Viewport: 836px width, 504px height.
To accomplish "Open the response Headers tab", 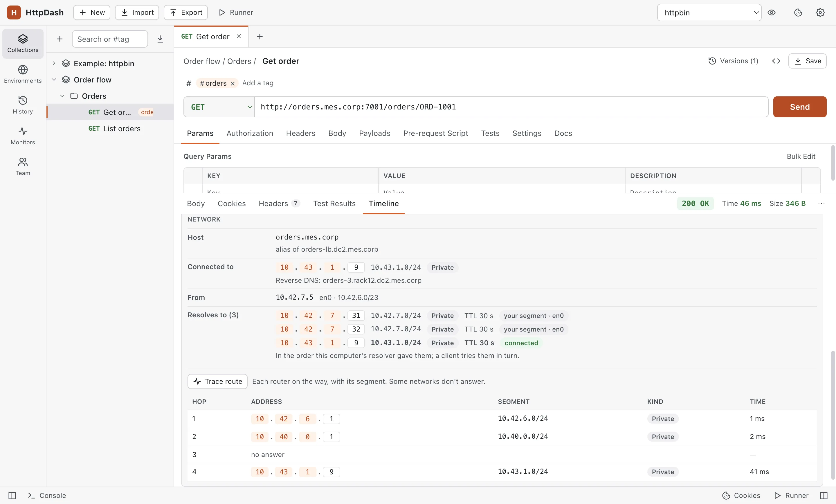I will [x=279, y=204].
